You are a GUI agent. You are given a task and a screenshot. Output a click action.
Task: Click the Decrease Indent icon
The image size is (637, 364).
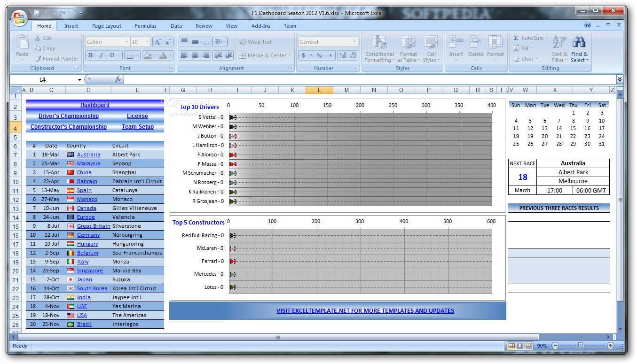pyautogui.click(x=218, y=55)
